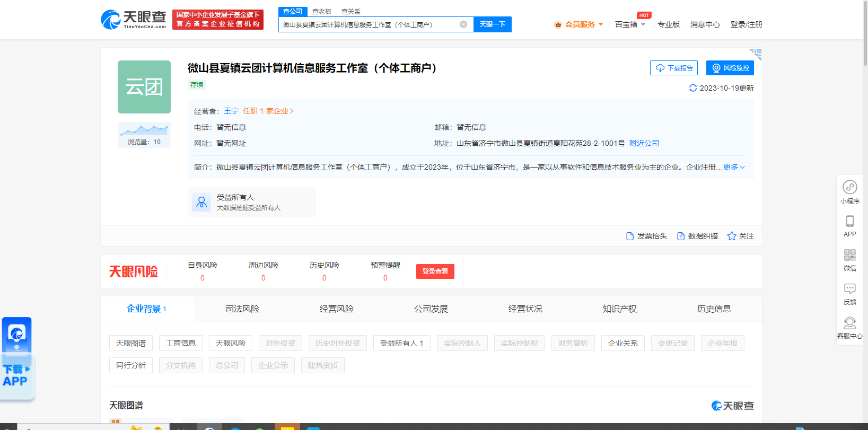Refresh data next to 2023-10-19更新
Screen dimensions: 868x430
click(692, 88)
